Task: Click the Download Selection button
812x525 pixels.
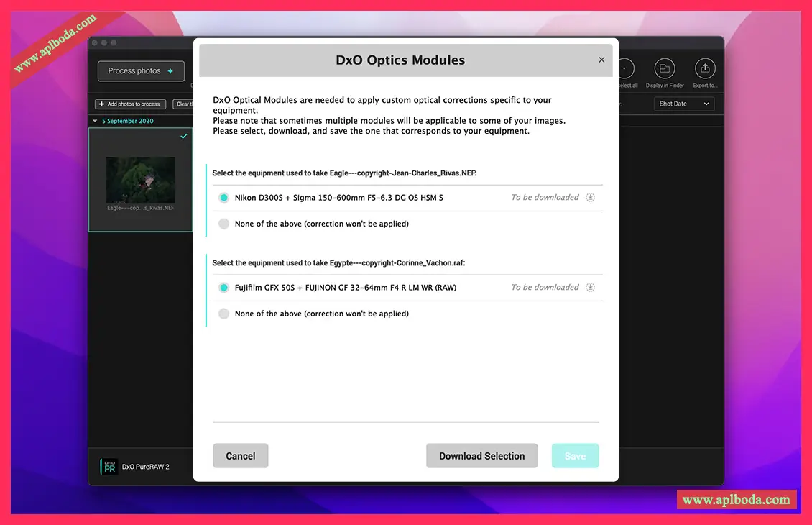Action: point(481,456)
